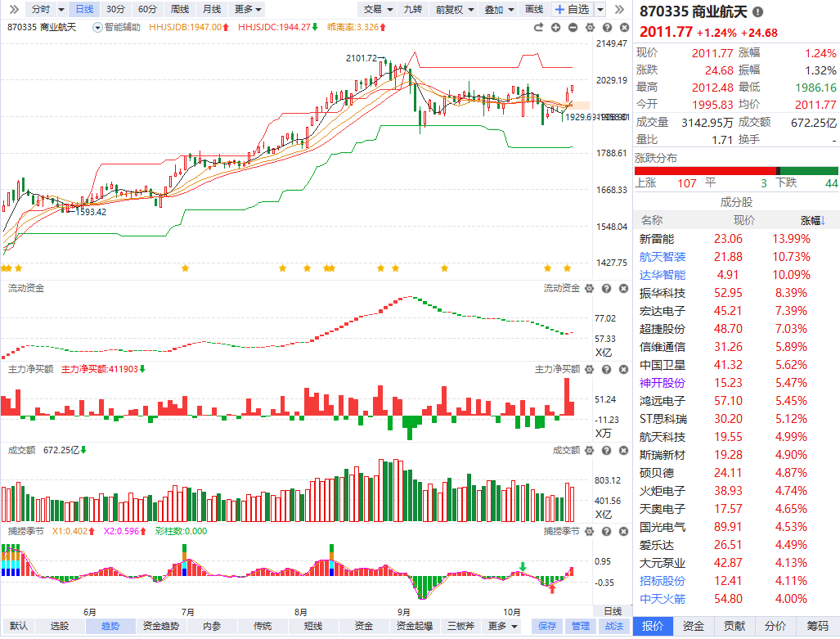Open settings gear for 捕捞季节 indicator

[x=589, y=532]
